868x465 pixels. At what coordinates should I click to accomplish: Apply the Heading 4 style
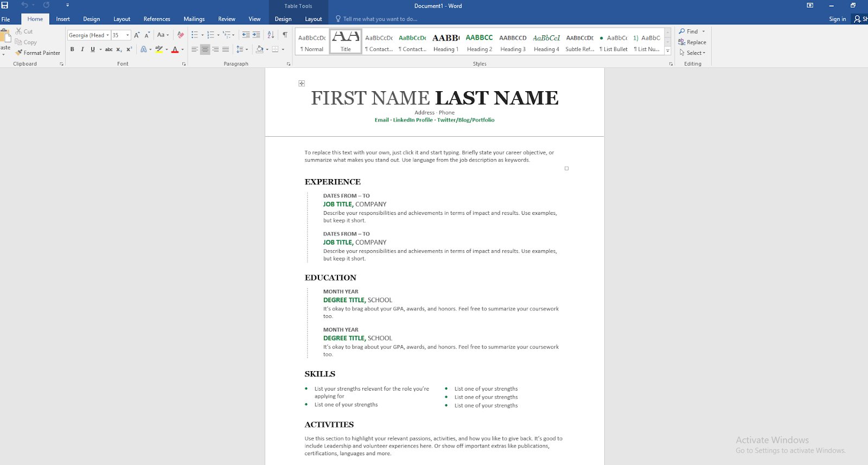coord(546,42)
